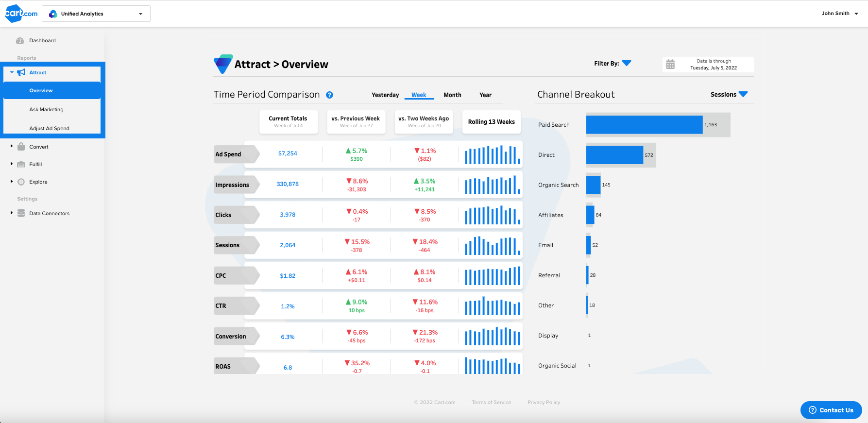Switch to the Yesterday tab
868x423 pixels.
[x=385, y=95]
